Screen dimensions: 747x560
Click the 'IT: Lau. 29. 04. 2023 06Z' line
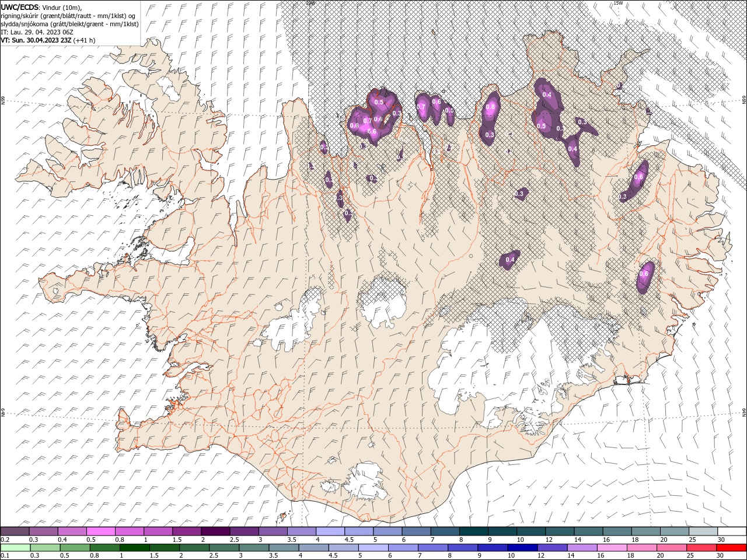click(37, 32)
